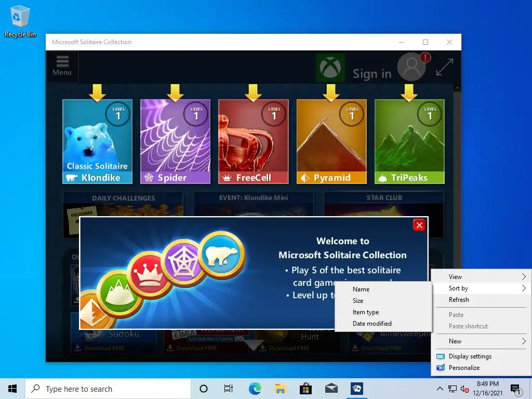Sort by Item type

(383, 312)
